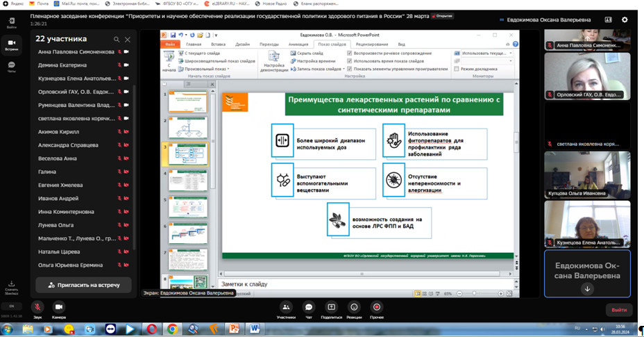Turn on video with the Камера button

click(x=59, y=307)
